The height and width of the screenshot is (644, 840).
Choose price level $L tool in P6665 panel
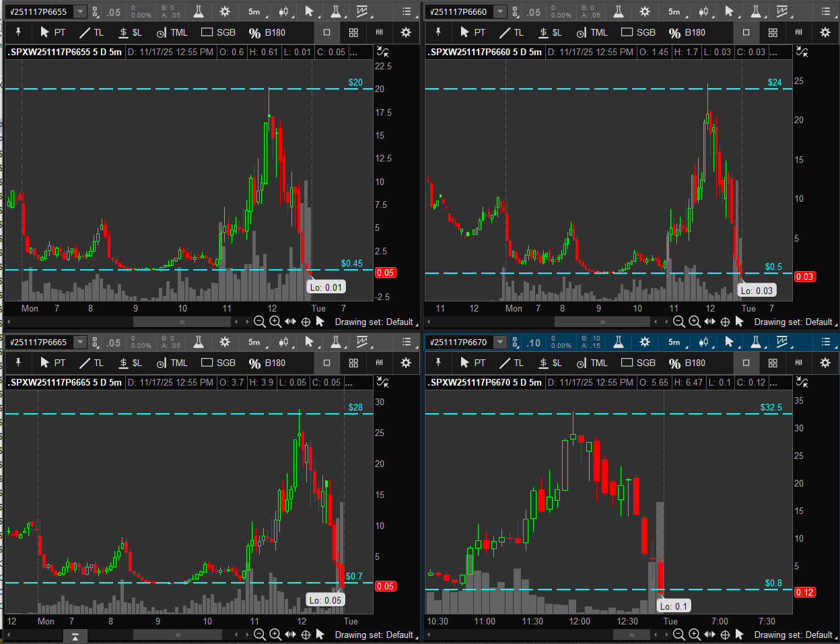(x=130, y=363)
